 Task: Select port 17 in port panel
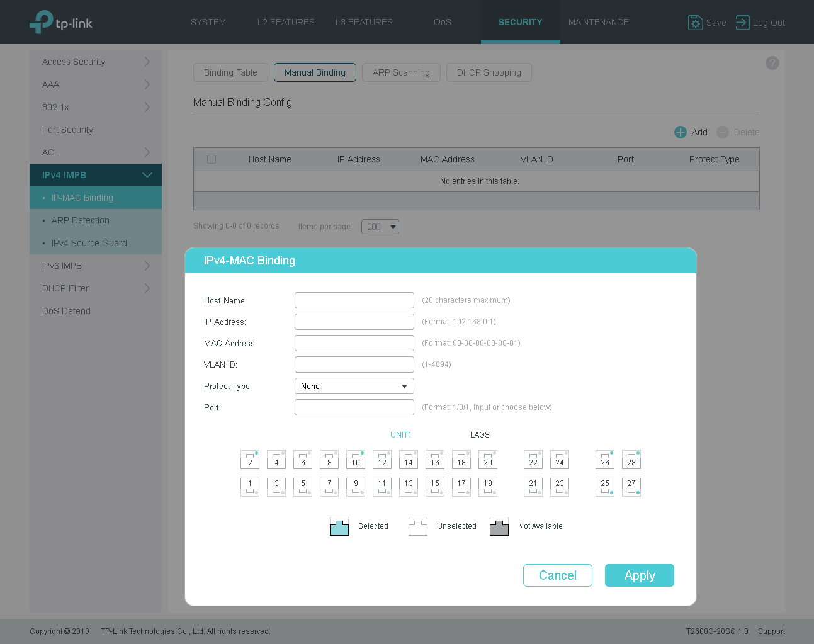[x=461, y=487]
